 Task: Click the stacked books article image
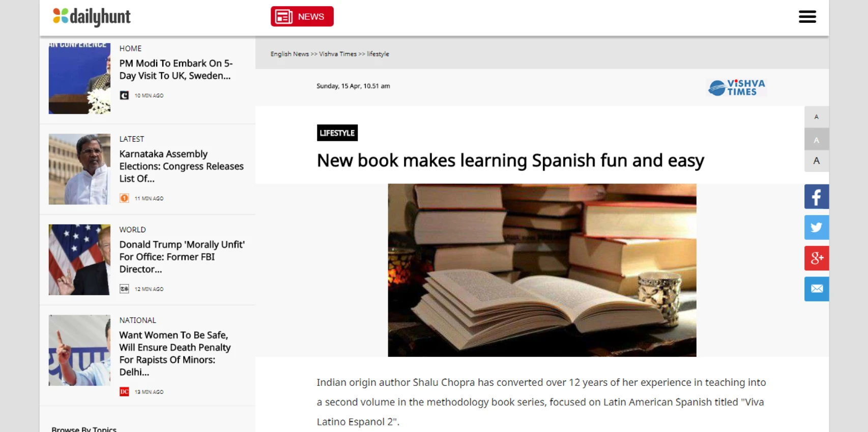pos(542,270)
